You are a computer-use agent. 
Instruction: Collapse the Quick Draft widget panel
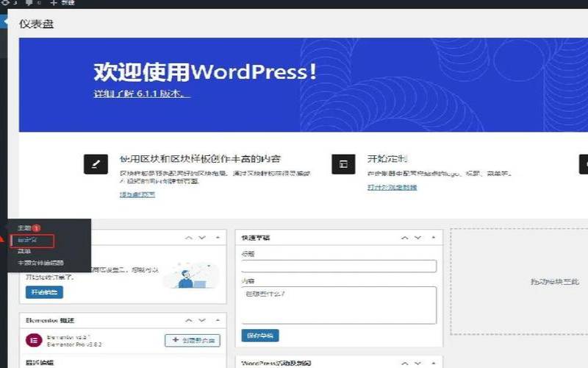tap(432, 238)
